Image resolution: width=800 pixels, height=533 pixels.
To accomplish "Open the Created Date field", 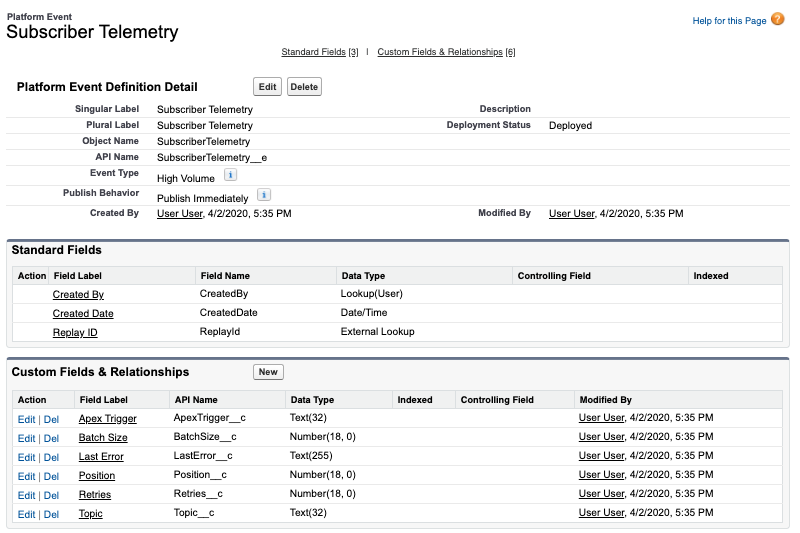I will (83, 313).
